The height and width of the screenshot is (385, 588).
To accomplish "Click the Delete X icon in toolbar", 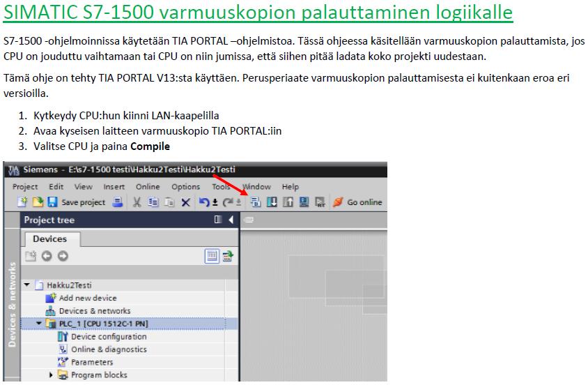I will 185,203.
